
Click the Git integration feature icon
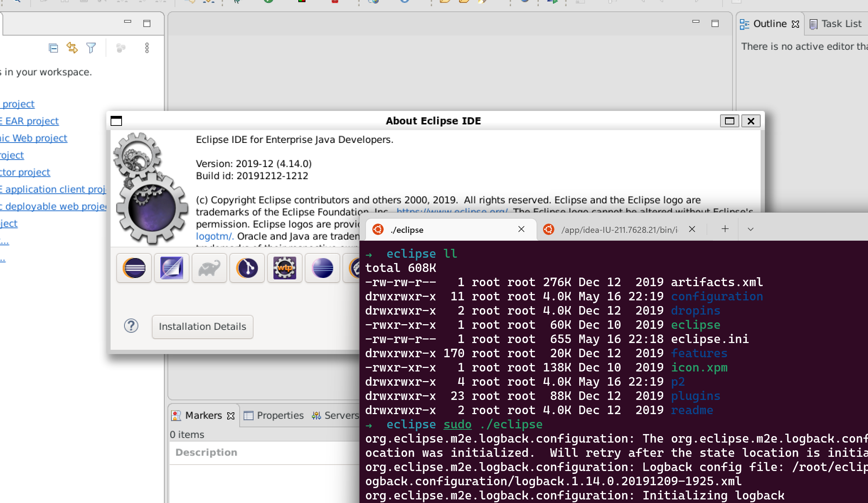click(247, 268)
